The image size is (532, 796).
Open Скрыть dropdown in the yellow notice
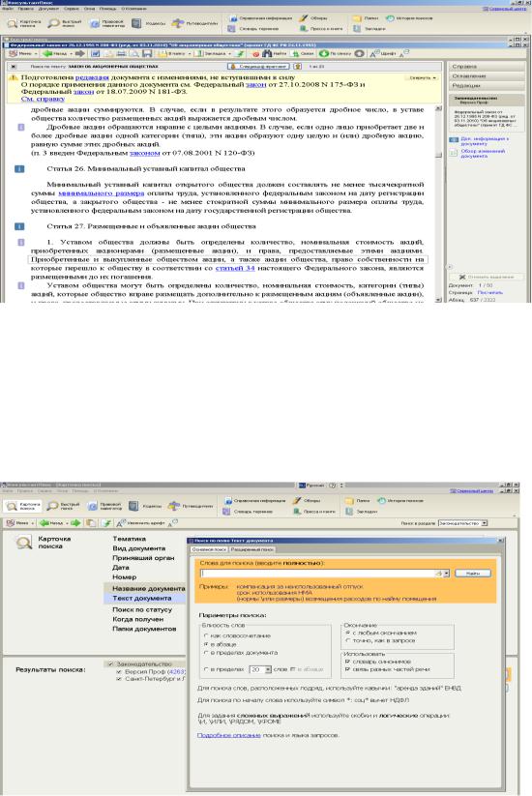click(423, 77)
